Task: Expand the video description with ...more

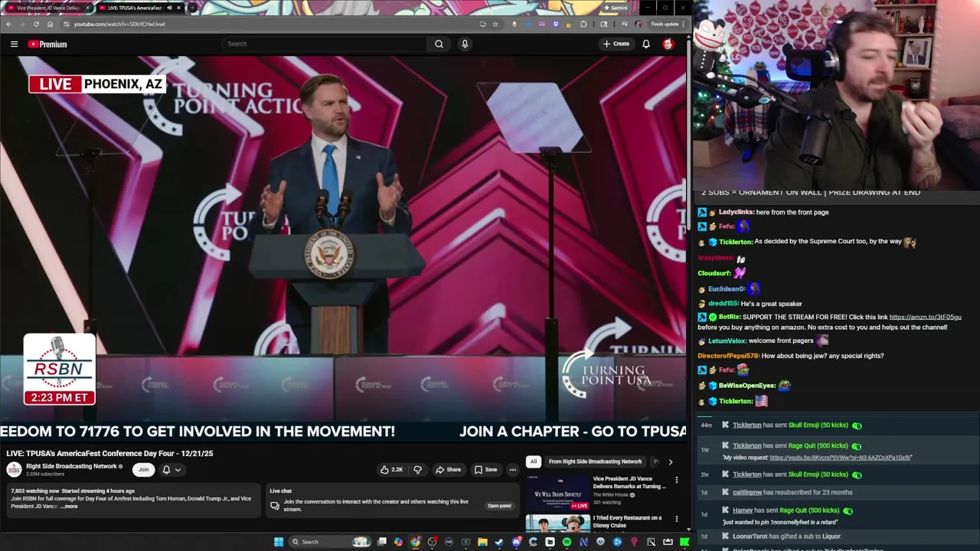Action: coord(69,507)
